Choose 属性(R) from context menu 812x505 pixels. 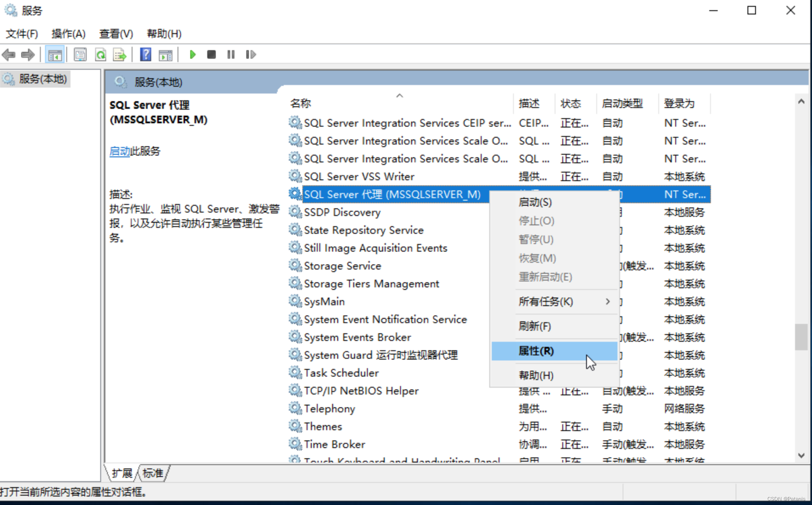click(x=554, y=351)
